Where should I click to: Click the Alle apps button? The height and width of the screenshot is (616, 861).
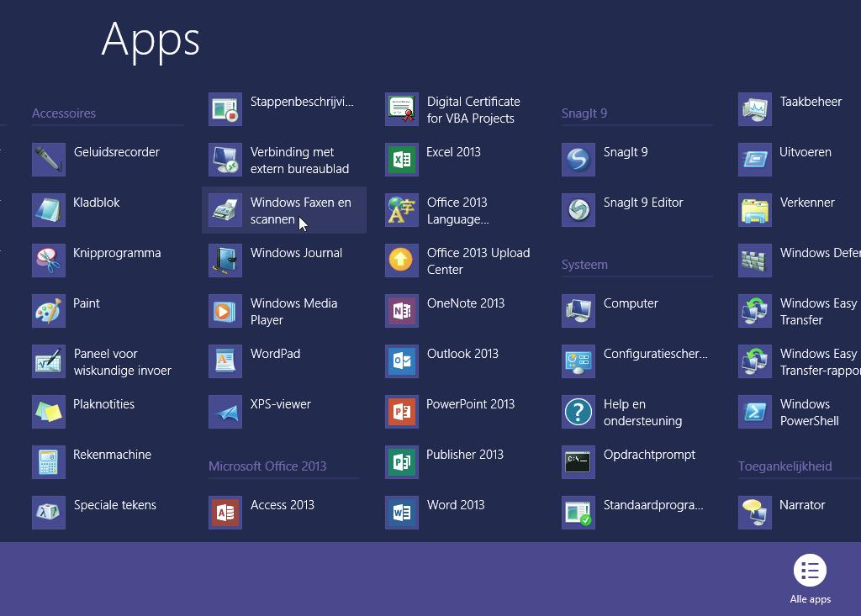(810, 579)
